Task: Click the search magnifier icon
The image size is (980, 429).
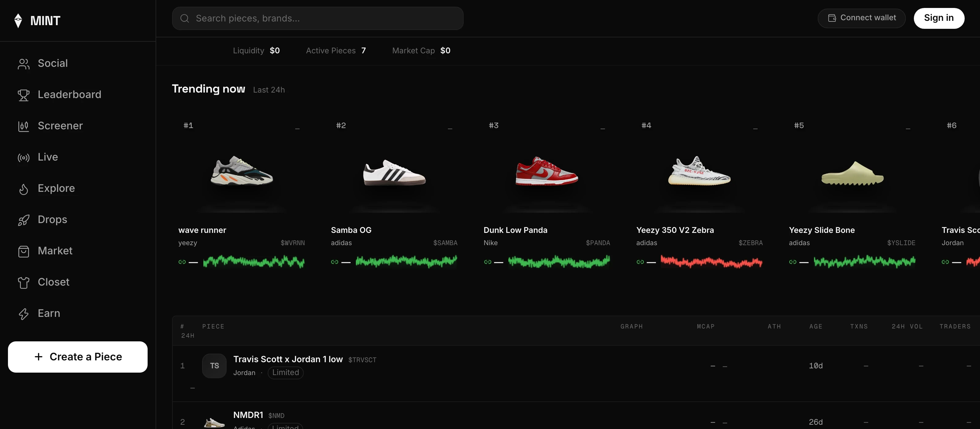Action: click(x=184, y=18)
